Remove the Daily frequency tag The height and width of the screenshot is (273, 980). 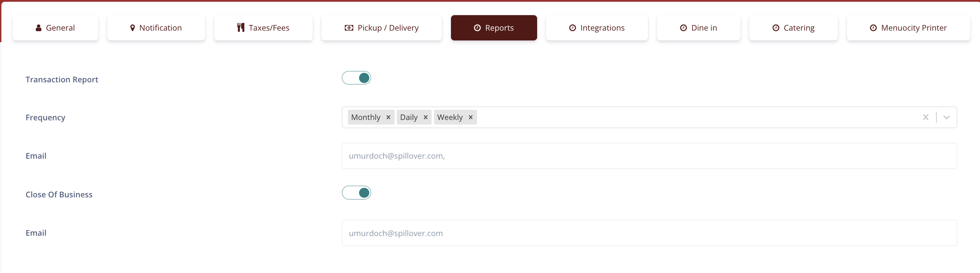point(425,118)
